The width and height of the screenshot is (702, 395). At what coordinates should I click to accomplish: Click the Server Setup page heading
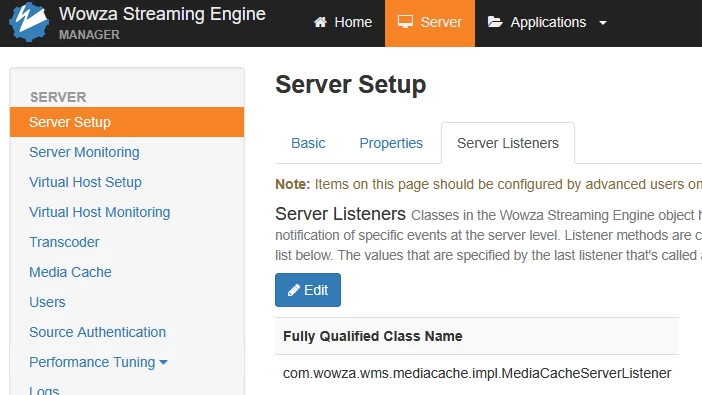[x=351, y=84]
